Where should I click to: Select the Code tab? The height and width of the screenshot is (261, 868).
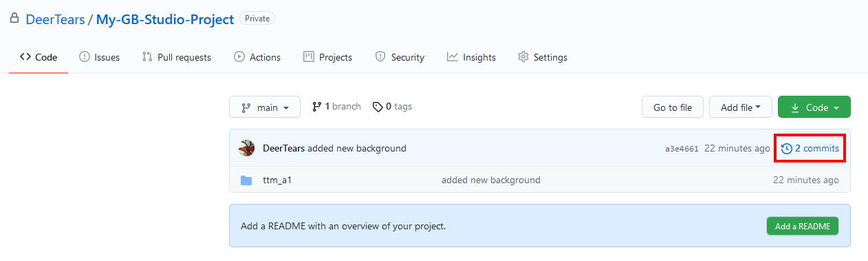coord(39,57)
